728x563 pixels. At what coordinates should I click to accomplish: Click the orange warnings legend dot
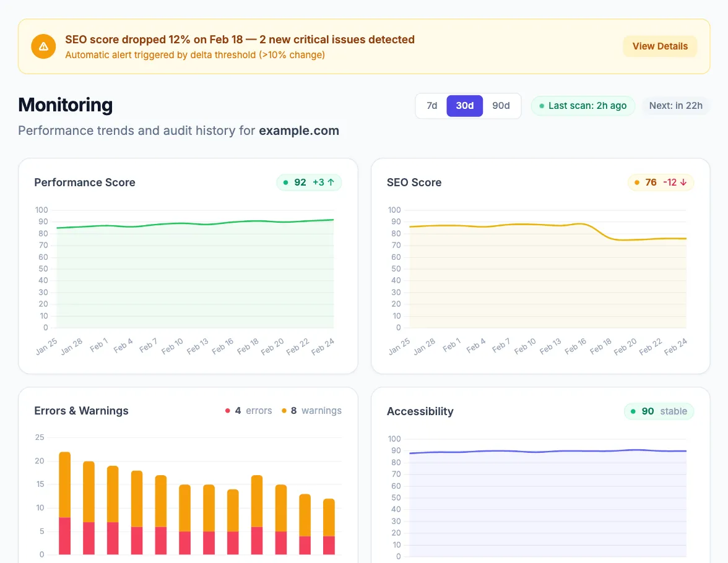284,410
